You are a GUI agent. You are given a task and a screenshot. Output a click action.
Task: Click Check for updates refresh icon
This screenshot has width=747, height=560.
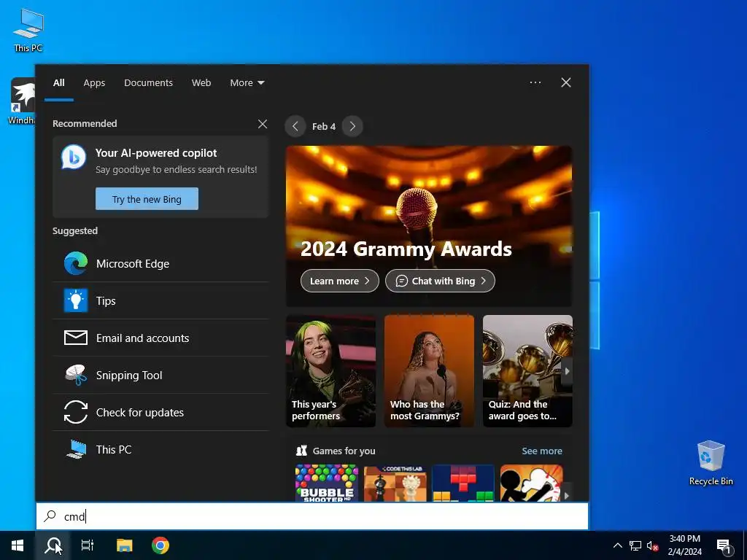coord(76,413)
